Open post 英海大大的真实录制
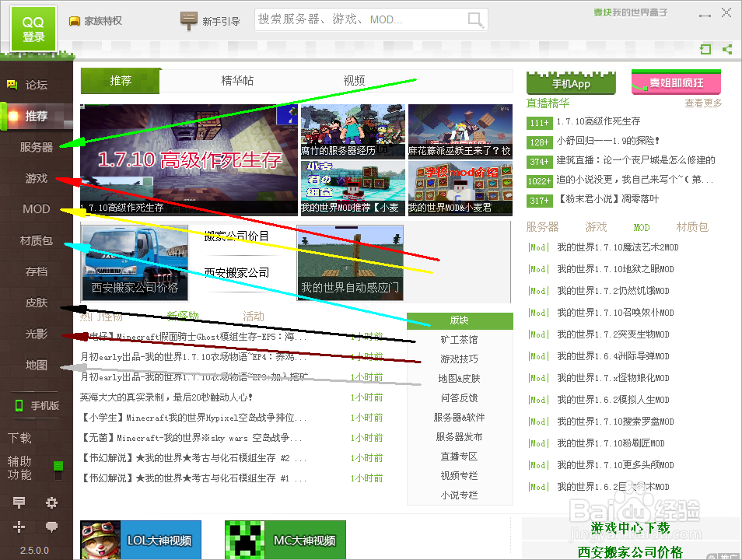Image resolution: width=742 pixels, height=560 pixels. pos(166,397)
